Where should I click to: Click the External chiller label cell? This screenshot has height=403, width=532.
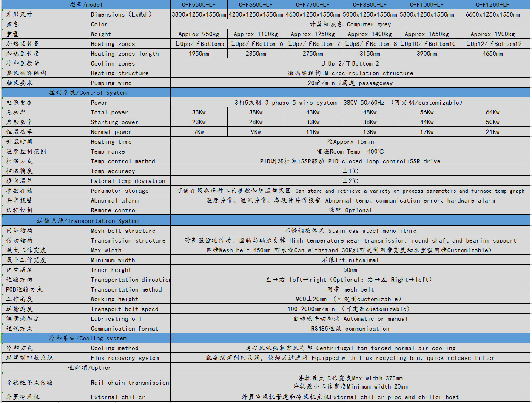pos(118,397)
